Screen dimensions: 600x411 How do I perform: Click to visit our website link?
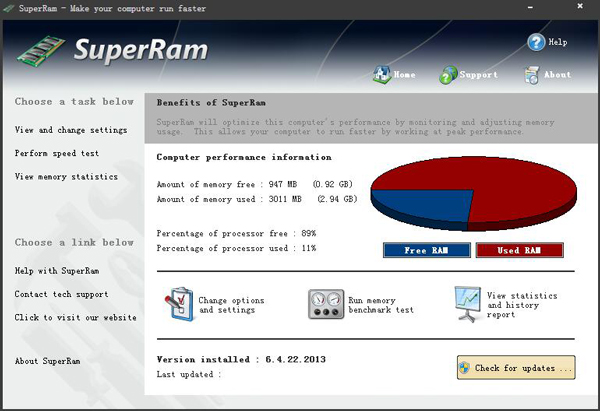coord(75,317)
